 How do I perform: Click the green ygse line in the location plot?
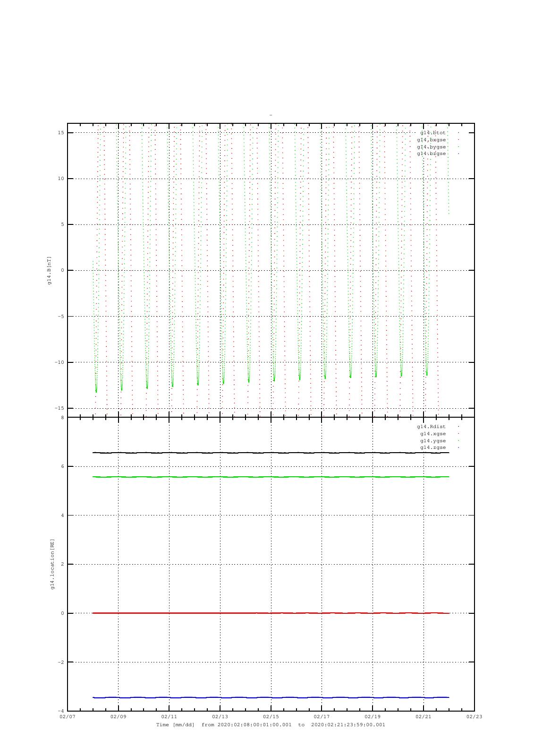pos(271,477)
